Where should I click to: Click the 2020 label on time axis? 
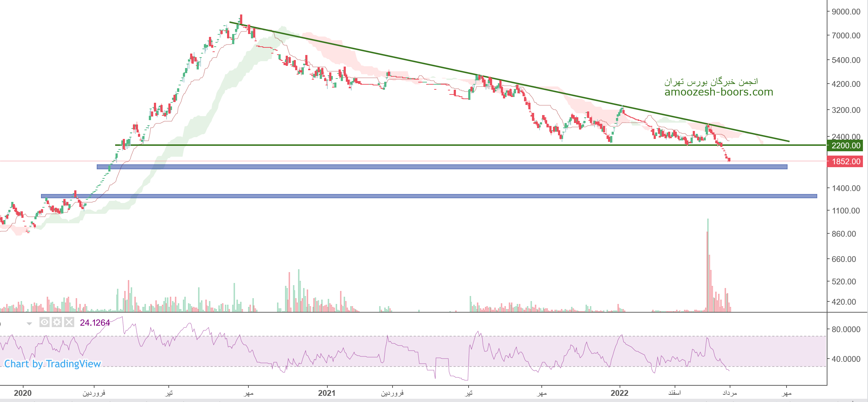22,393
